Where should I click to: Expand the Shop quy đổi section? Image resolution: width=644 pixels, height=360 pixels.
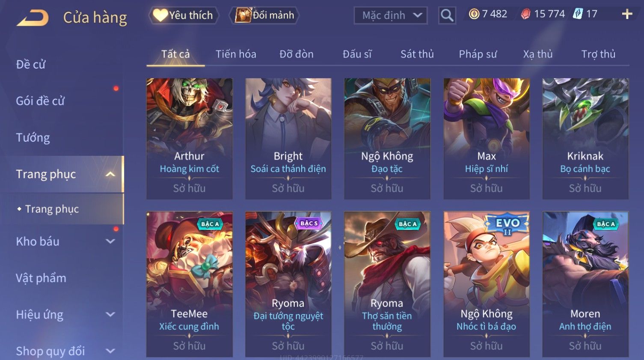pyautogui.click(x=110, y=351)
